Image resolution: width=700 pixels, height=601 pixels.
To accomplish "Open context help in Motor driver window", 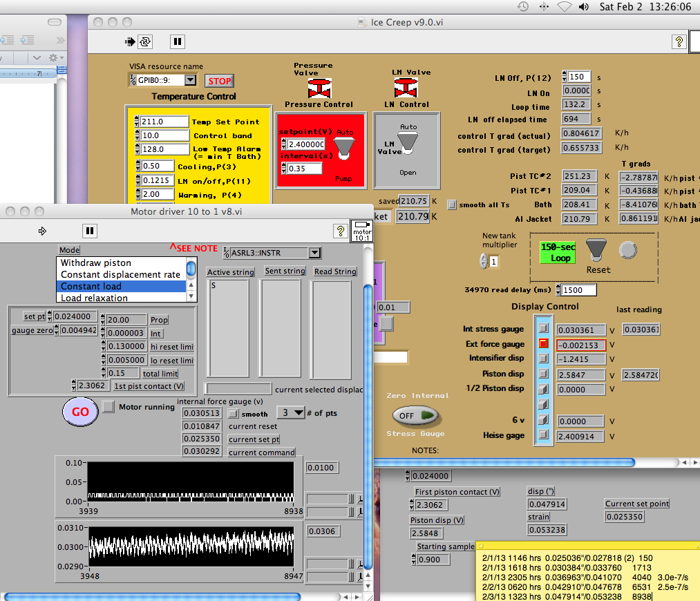I will tap(340, 231).
